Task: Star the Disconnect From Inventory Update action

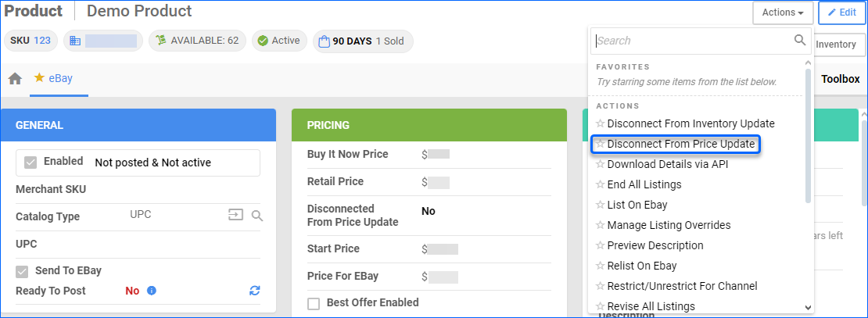Action: pos(601,123)
